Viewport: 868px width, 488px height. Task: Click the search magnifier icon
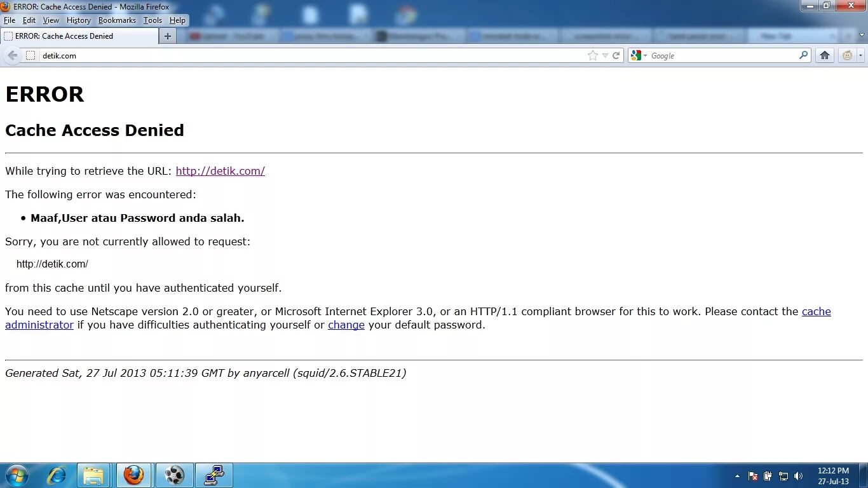804,55
